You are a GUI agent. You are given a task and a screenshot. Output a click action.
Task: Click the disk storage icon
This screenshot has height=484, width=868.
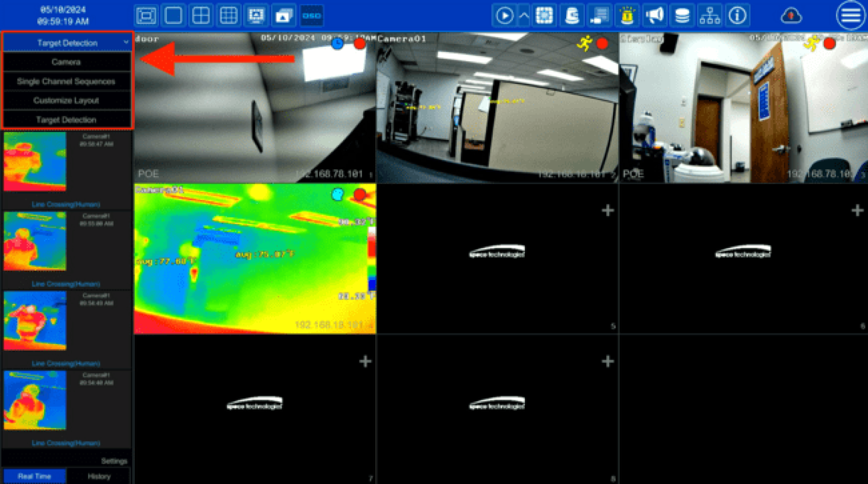point(682,16)
